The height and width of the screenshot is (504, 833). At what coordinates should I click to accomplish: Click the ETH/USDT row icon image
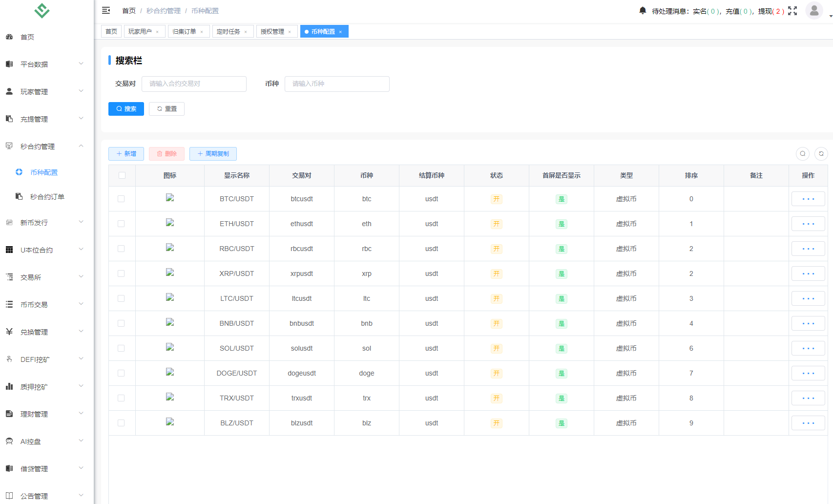pos(170,223)
